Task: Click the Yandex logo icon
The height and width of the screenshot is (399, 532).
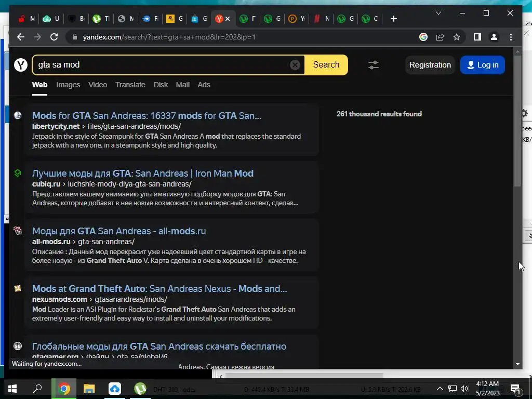Action: point(21,64)
